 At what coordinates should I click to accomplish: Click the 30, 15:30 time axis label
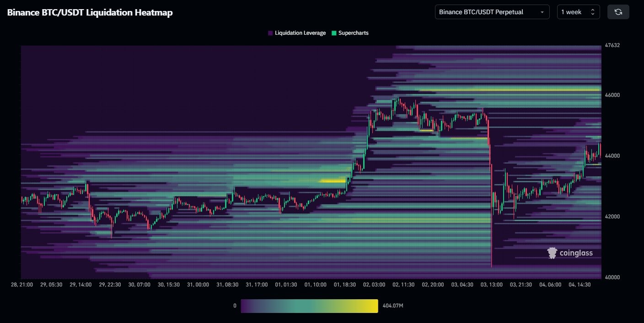(168, 285)
